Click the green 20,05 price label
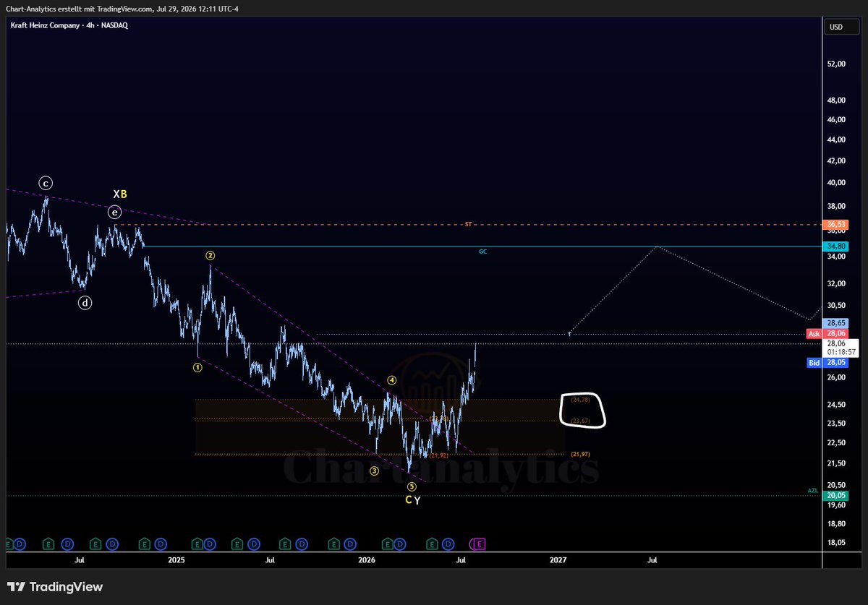Image resolution: width=868 pixels, height=605 pixels. pyautogui.click(x=835, y=496)
